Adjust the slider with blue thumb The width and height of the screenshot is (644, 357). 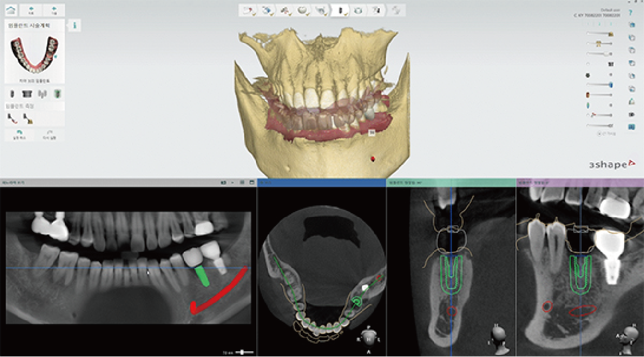pos(600,85)
